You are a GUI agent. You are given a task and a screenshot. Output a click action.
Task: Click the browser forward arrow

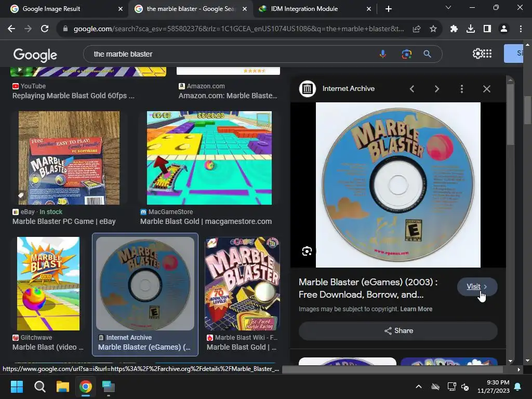(x=28, y=29)
